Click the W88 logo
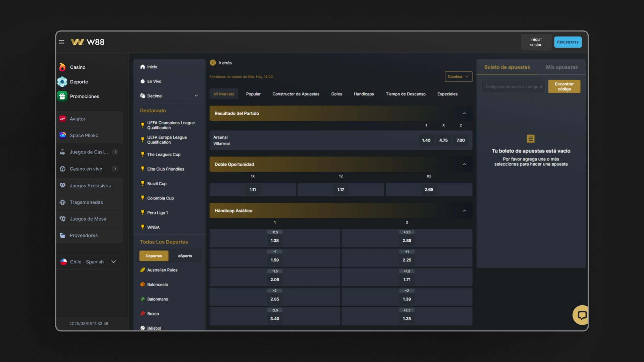Screen dimensions: 644x362 coord(88,42)
